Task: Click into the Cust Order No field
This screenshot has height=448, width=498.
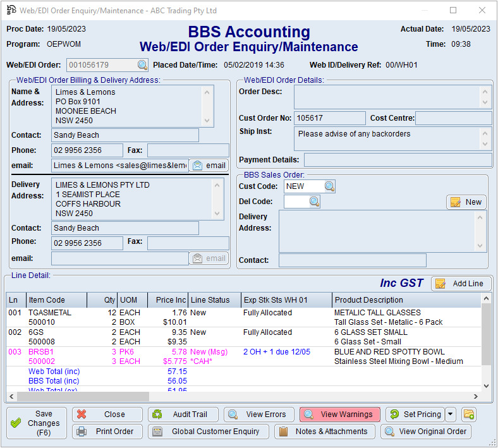Action: click(330, 118)
